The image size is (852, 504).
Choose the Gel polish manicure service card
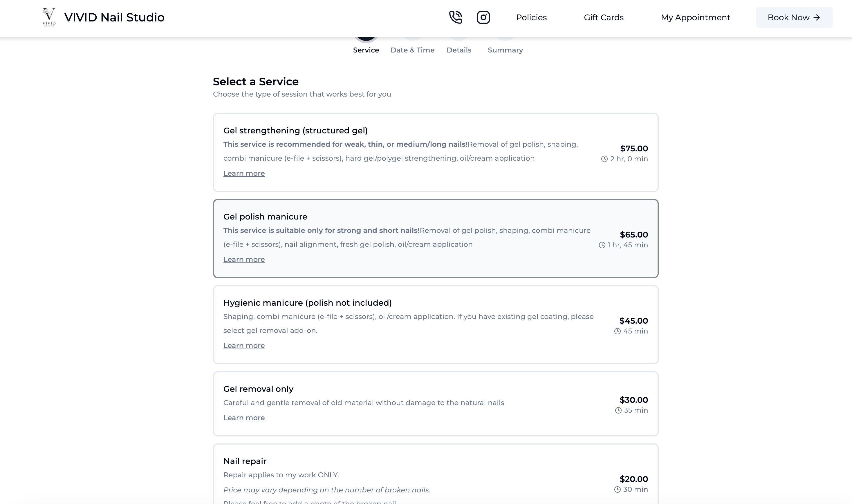(436, 238)
